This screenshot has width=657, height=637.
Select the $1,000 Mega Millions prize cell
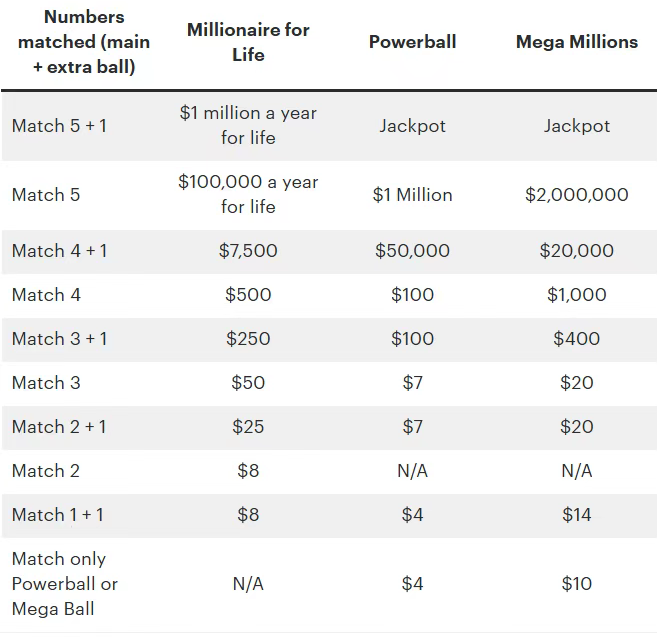pos(576,295)
